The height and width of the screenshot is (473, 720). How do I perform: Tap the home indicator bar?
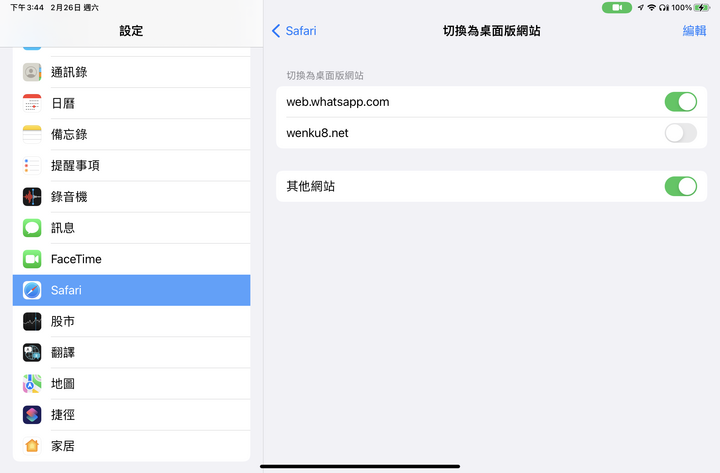pyautogui.click(x=360, y=466)
